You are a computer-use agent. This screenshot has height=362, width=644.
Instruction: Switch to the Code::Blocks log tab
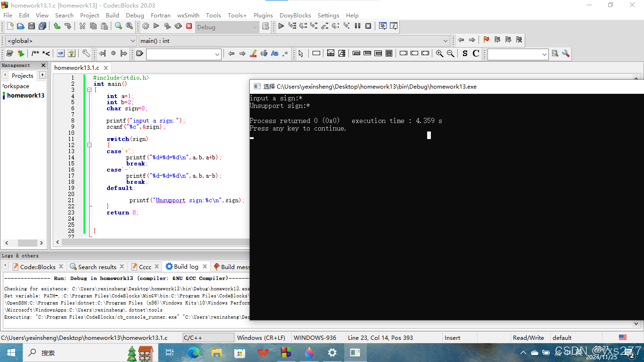37,267
